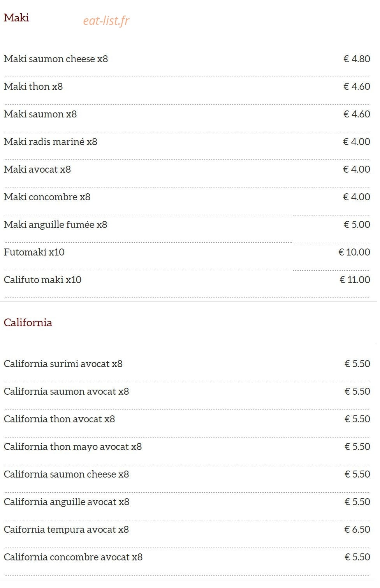
Task: Click California thon mayo avocat x8
Action: coord(73,446)
